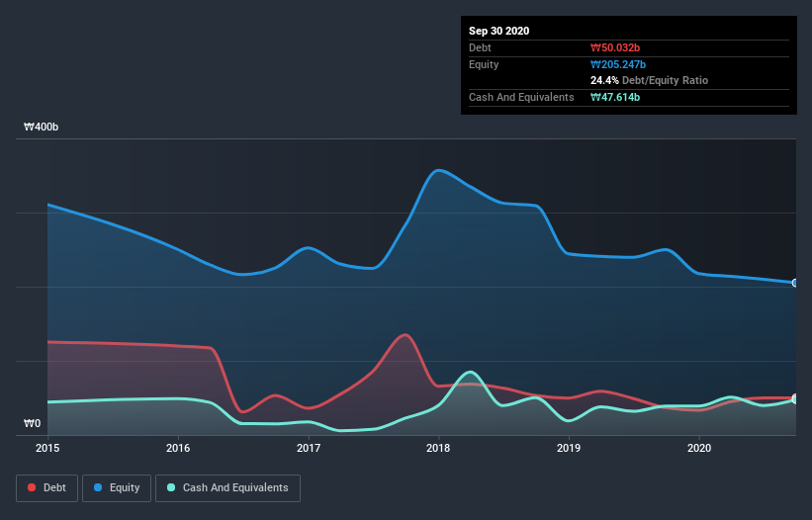Click the Debt row label in the tooltip

coord(480,47)
